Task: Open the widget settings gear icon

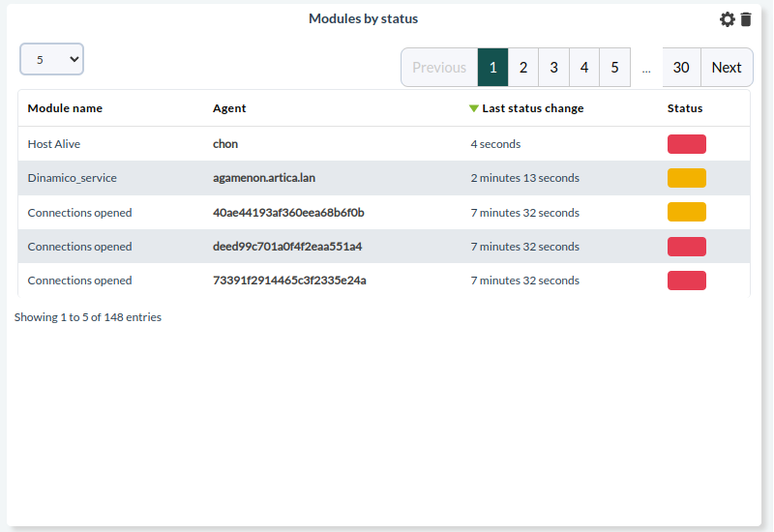Action: click(728, 19)
